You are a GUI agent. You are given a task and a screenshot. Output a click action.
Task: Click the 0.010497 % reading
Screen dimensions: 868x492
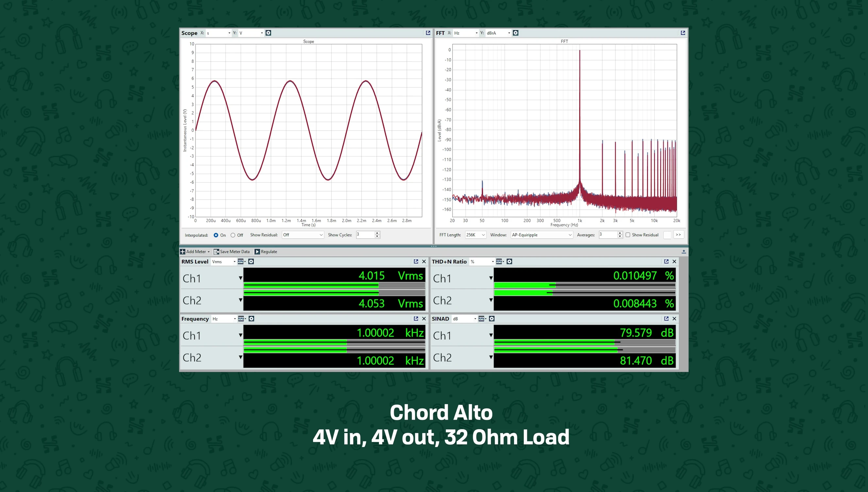coord(643,276)
